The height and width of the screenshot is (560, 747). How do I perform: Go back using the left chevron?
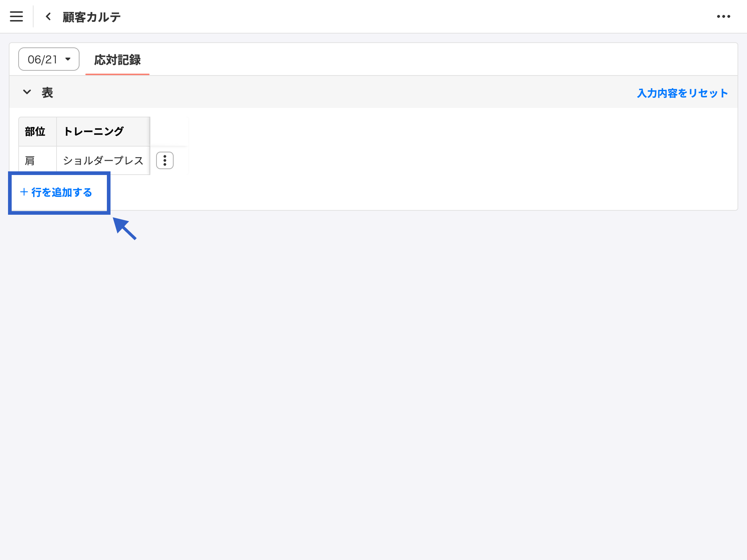(48, 16)
